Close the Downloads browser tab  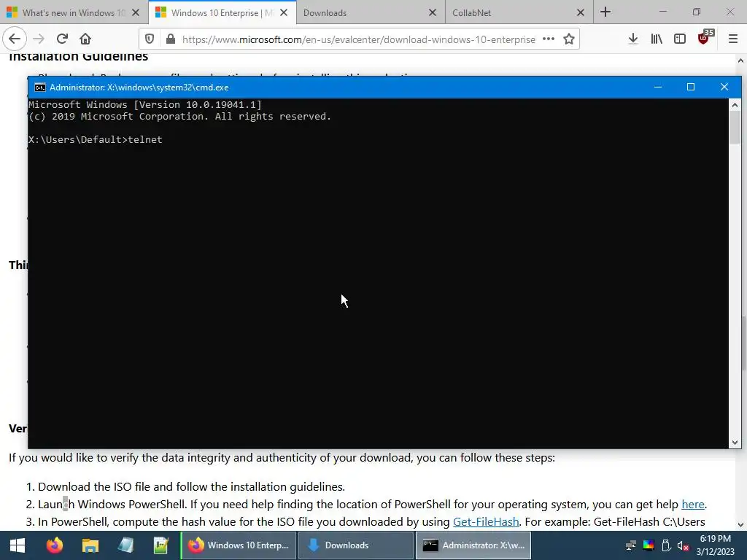coord(433,12)
